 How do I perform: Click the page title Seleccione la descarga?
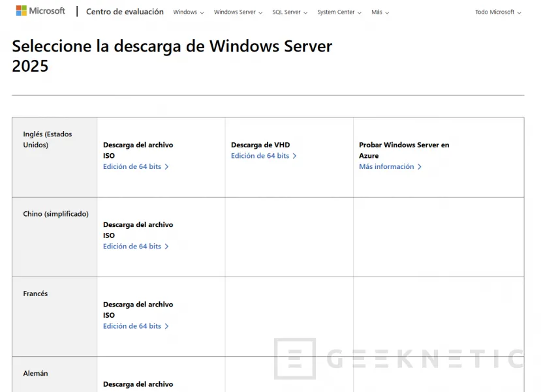coord(172,56)
